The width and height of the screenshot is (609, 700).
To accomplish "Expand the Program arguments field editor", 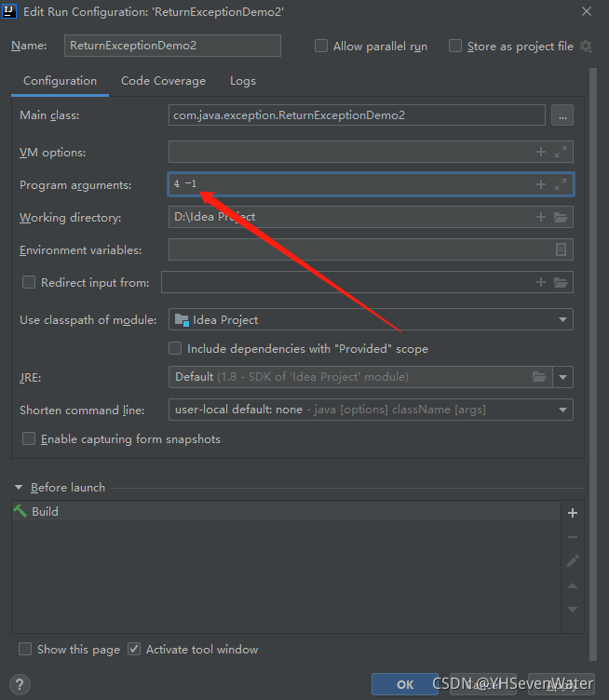I will point(561,184).
